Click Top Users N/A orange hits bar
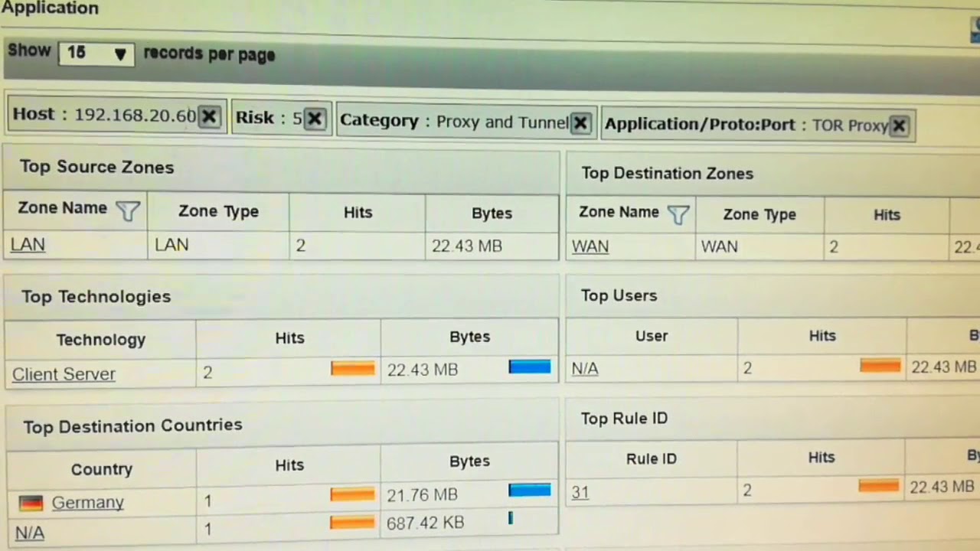The image size is (980, 551). pyautogui.click(x=880, y=366)
